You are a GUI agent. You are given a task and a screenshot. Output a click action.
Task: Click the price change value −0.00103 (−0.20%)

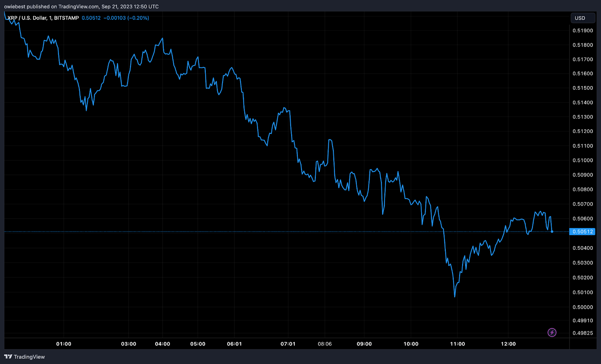(x=126, y=18)
